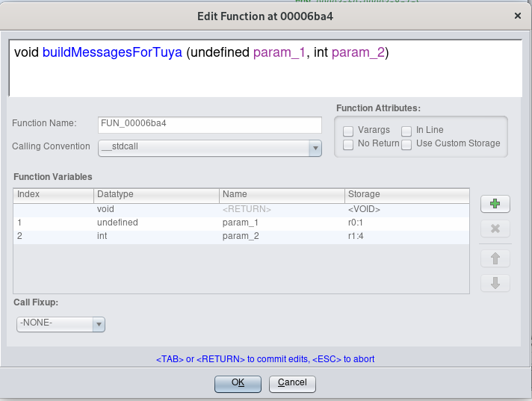Click the remove variable X icon
The width and height of the screenshot is (532, 401).
coord(494,229)
